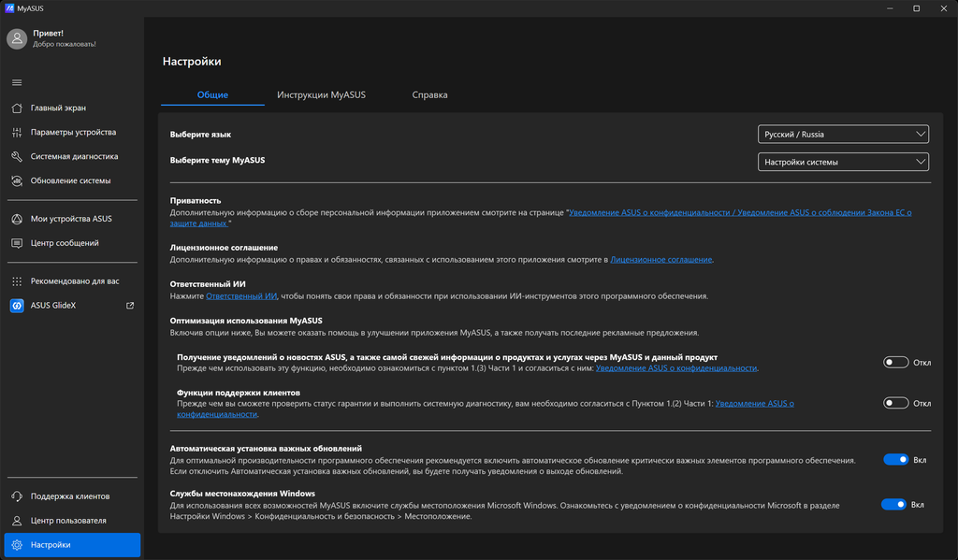
Task: Minimize the MyASUS window
Action: (x=890, y=8)
